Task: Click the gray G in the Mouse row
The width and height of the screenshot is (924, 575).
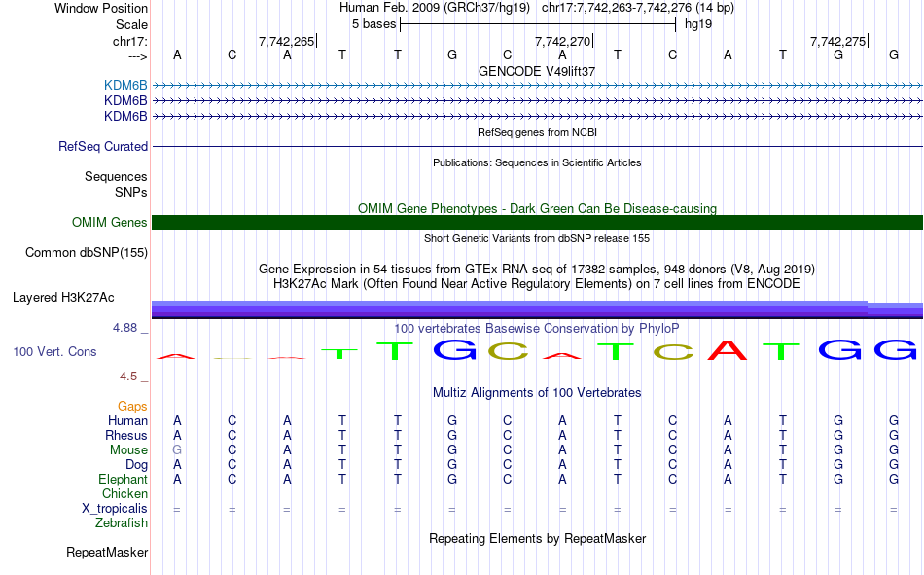Action: tap(177, 449)
